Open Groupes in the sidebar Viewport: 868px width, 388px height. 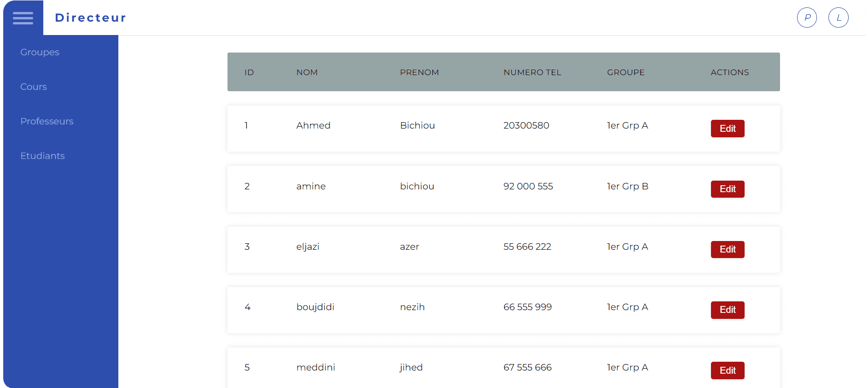pyautogui.click(x=40, y=52)
